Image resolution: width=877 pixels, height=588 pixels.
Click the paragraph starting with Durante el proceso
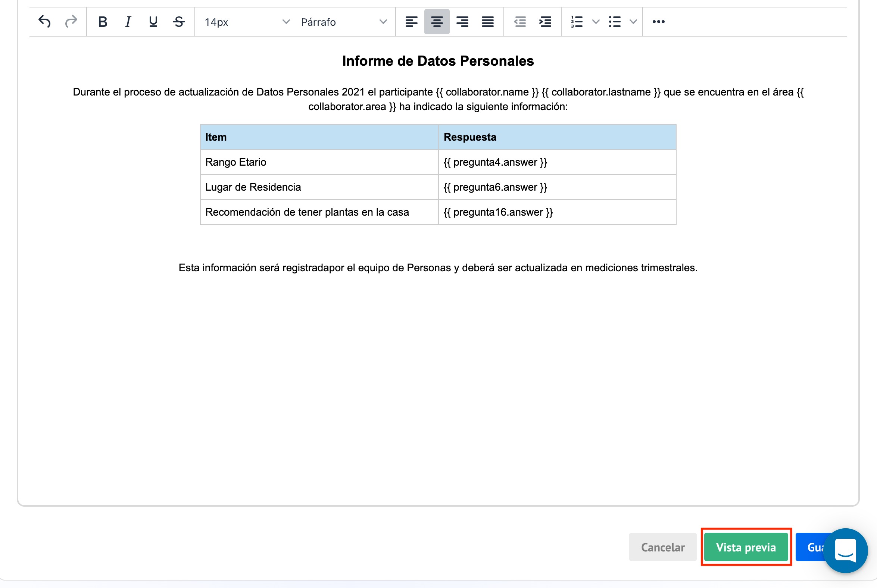438,99
